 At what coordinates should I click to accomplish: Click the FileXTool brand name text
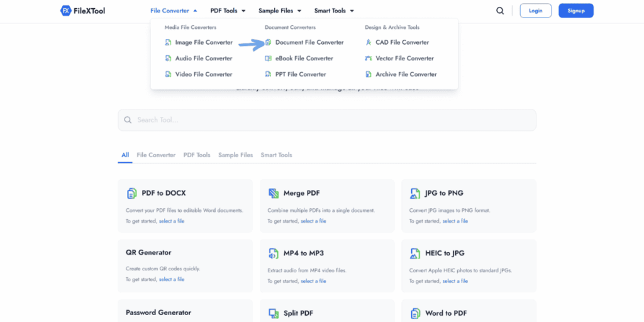coord(89,11)
